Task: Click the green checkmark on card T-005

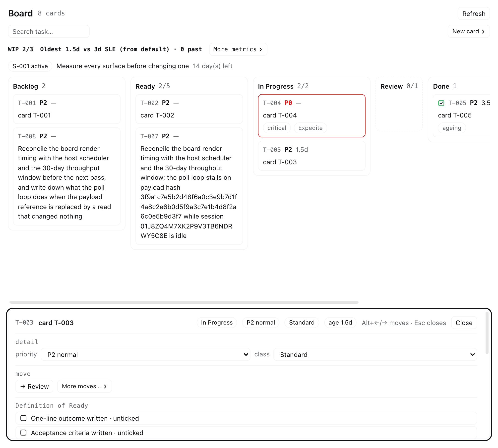Action: (441, 103)
